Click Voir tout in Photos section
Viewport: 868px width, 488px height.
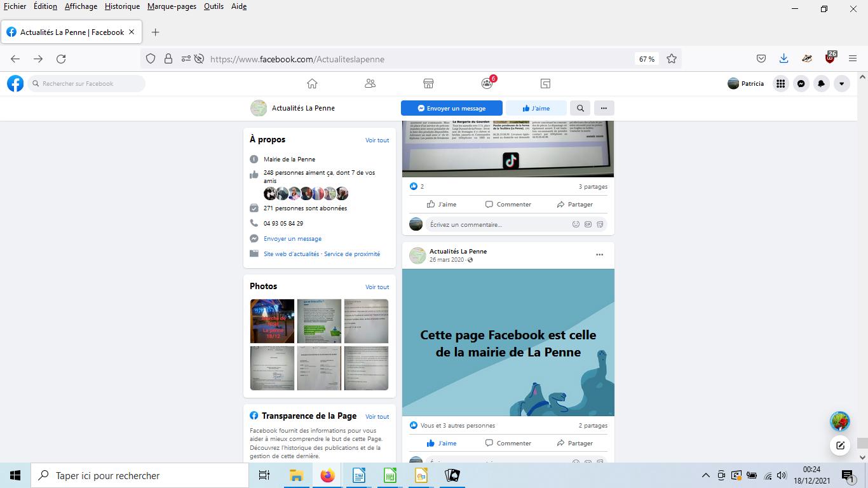377,287
